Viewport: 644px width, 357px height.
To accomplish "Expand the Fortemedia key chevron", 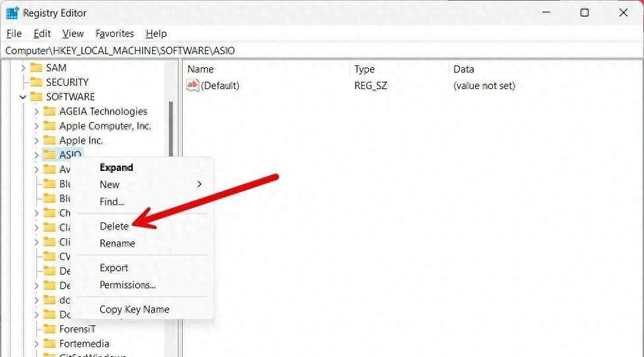I will click(x=36, y=344).
